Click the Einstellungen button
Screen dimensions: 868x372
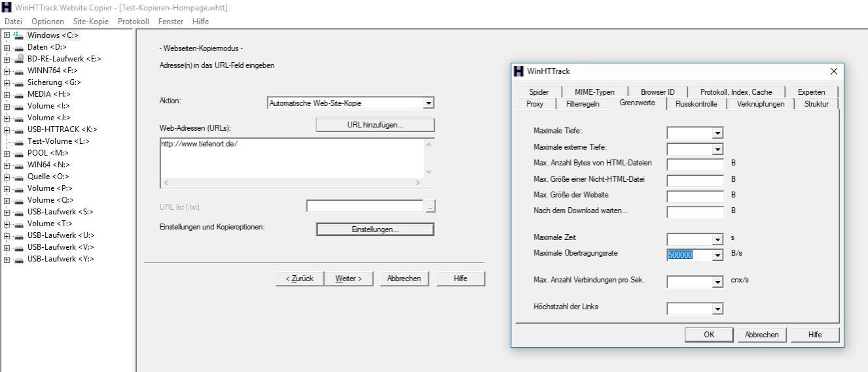click(375, 229)
